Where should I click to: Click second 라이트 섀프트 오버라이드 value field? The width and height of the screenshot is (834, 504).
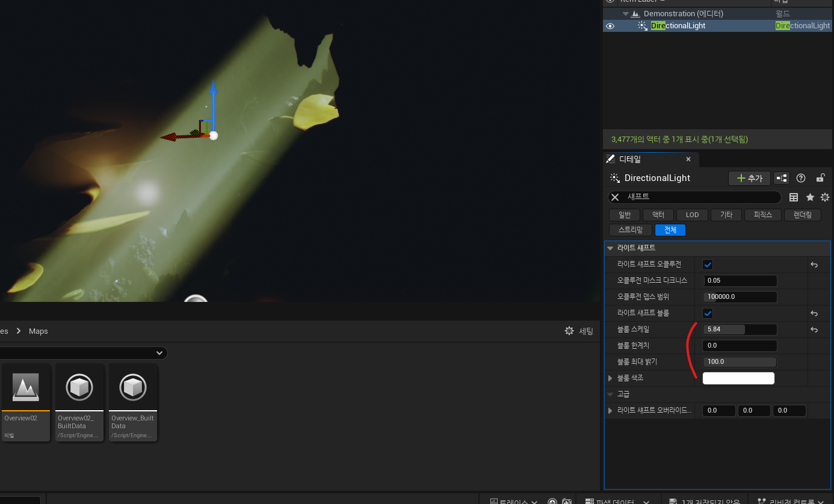point(754,411)
